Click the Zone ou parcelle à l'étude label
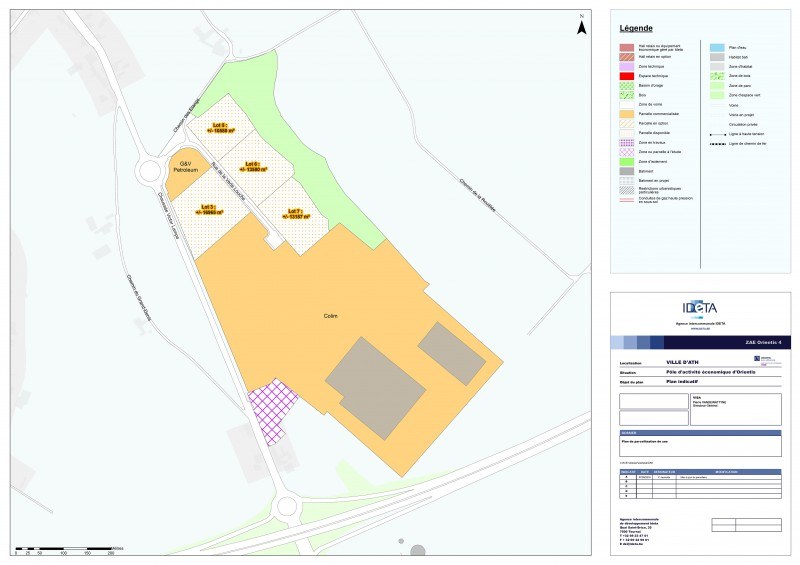800x565 pixels. [659, 152]
